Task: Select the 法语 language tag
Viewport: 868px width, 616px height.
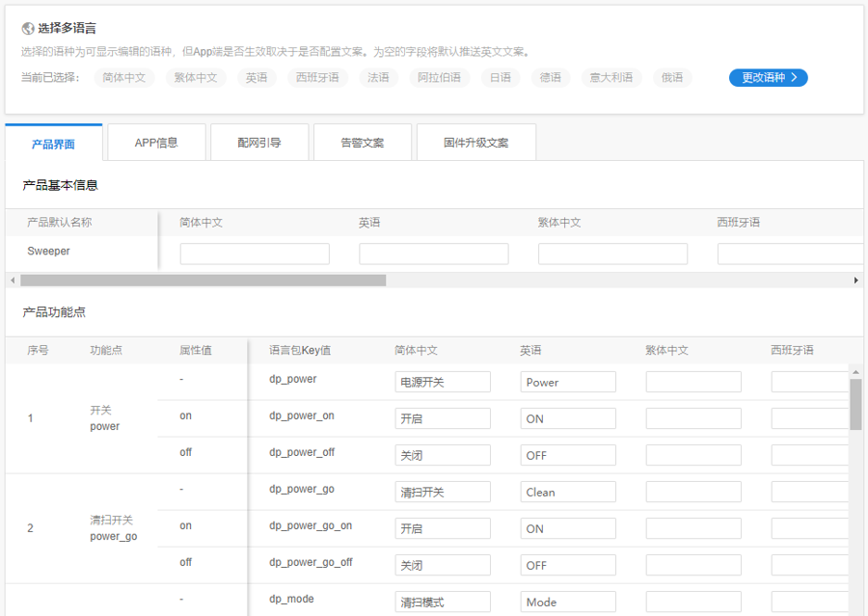Action: [x=378, y=77]
